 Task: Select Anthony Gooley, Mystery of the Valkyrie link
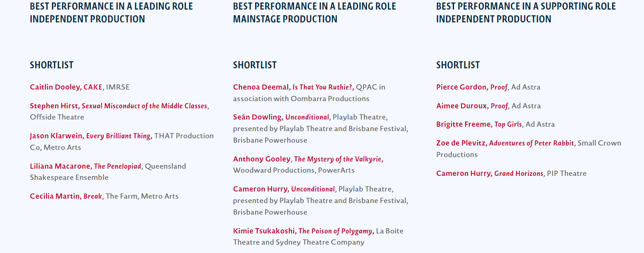click(308, 159)
